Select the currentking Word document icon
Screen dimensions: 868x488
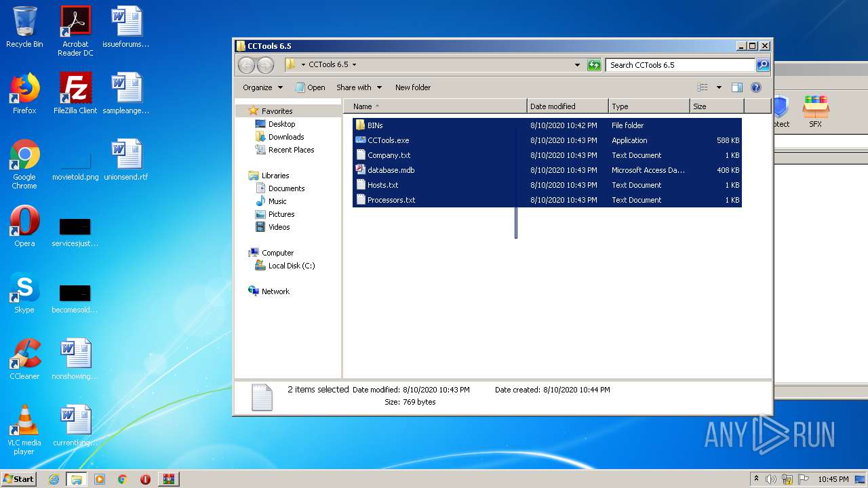point(75,426)
